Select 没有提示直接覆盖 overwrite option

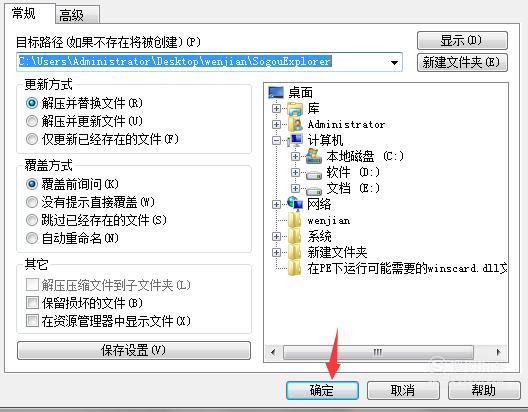32,202
